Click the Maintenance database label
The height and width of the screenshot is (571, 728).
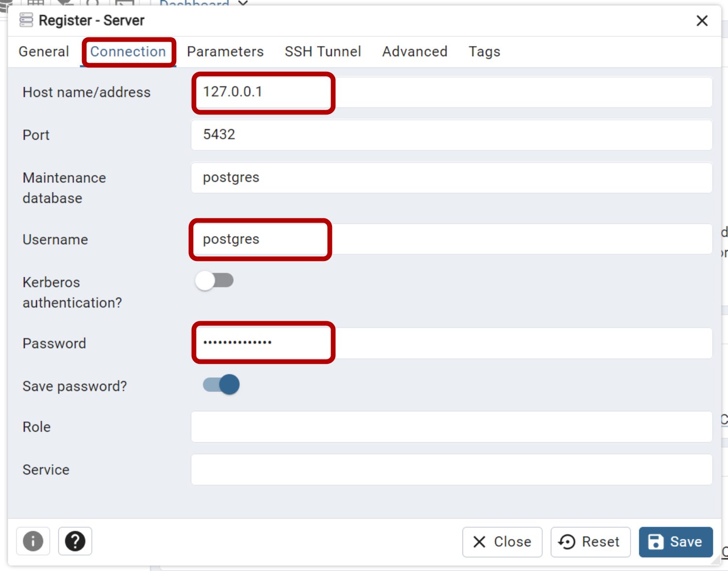pos(64,188)
